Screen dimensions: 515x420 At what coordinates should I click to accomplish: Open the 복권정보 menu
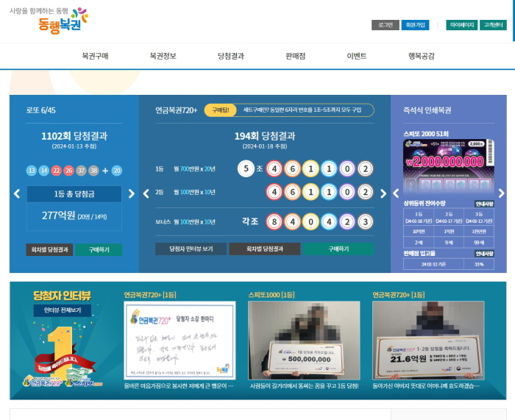[163, 56]
